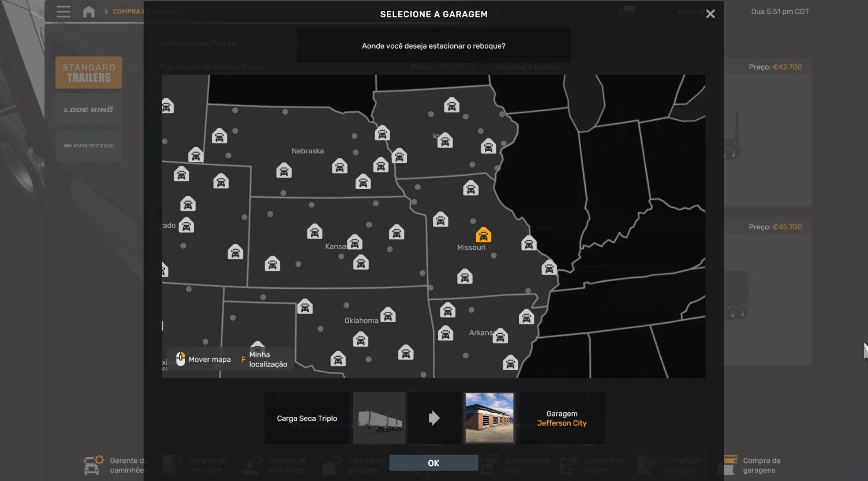Click the garage icon near Oklahoma label
The height and width of the screenshot is (481, 868).
pyautogui.click(x=387, y=315)
